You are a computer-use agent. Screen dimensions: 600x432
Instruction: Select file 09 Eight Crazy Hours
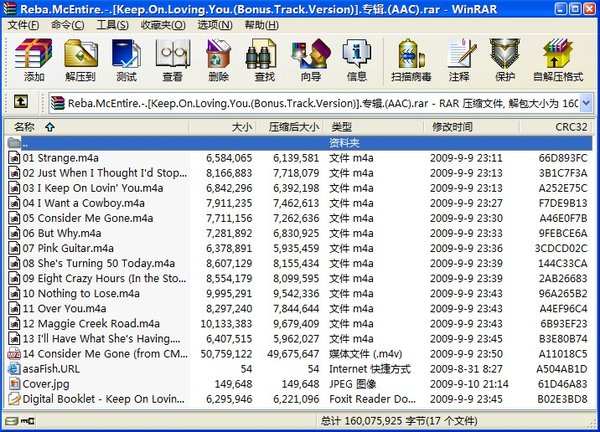click(x=104, y=278)
